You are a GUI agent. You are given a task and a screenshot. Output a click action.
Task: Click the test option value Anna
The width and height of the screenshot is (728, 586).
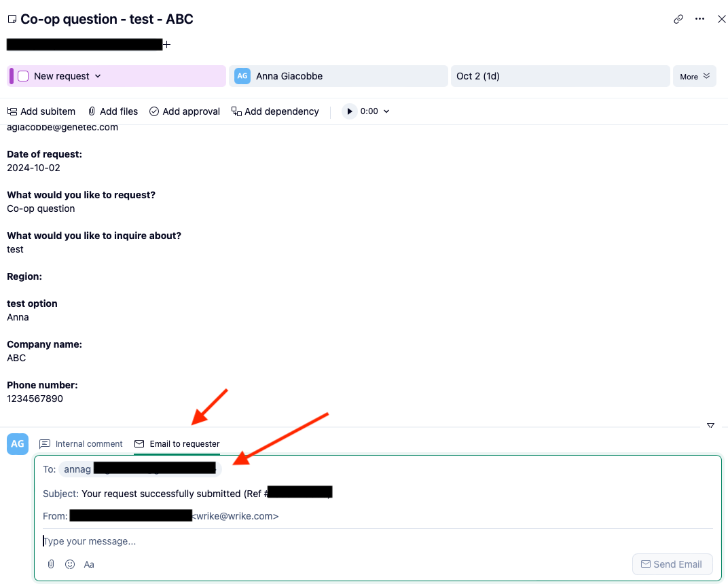click(18, 317)
